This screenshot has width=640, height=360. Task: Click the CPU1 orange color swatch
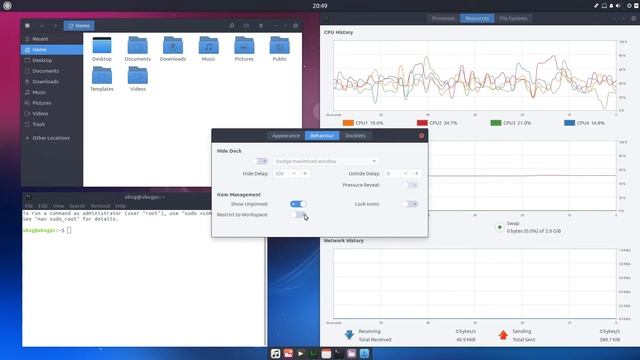(348, 123)
